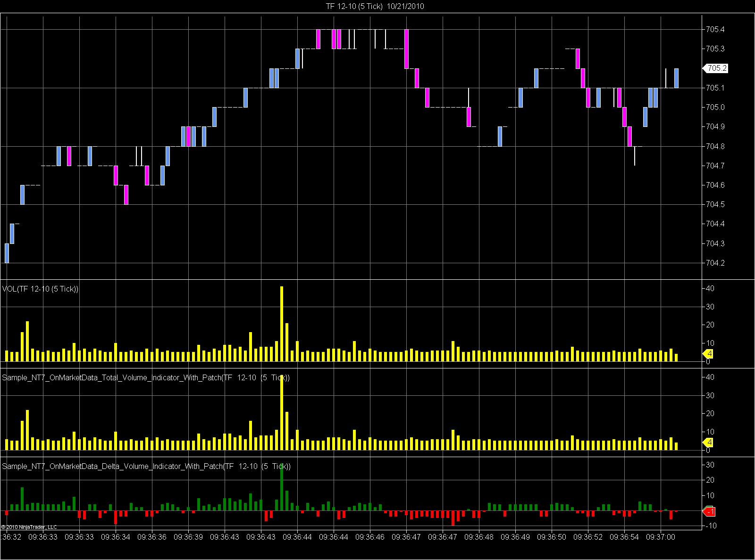The width and height of the screenshot is (755, 560).
Task: Click the tallest green bar in Delta Volume panel
Action: tap(282, 487)
